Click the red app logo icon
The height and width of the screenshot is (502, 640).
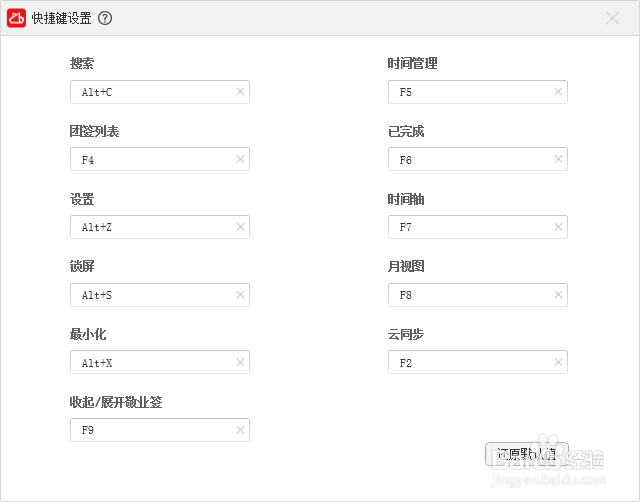pyautogui.click(x=17, y=18)
